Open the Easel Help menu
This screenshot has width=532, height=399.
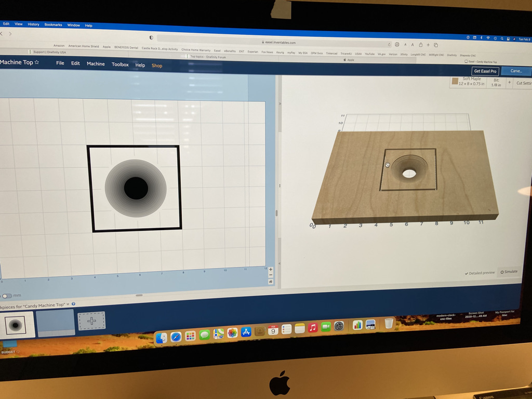pyautogui.click(x=140, y=65)
